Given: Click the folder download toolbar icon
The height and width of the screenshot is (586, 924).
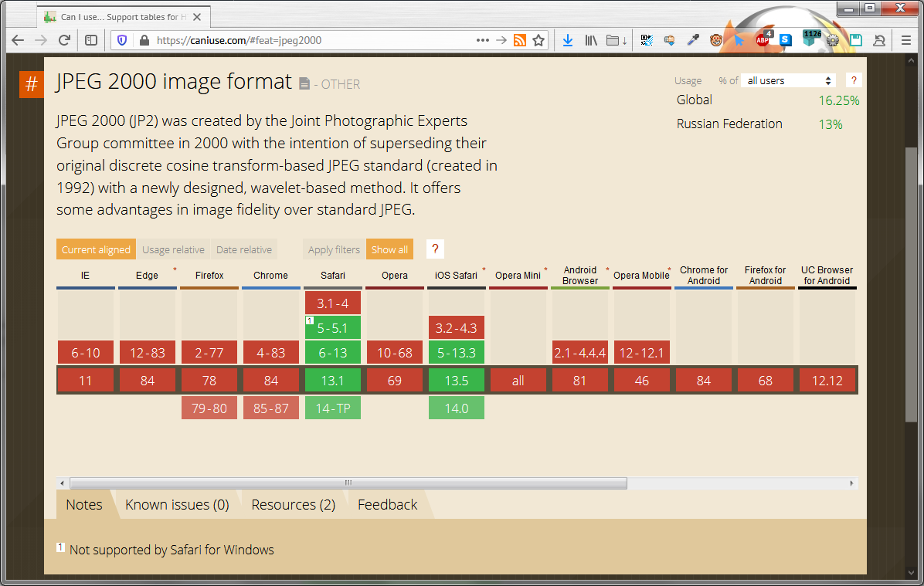Looking at the screenshot, I should point(617,40).
